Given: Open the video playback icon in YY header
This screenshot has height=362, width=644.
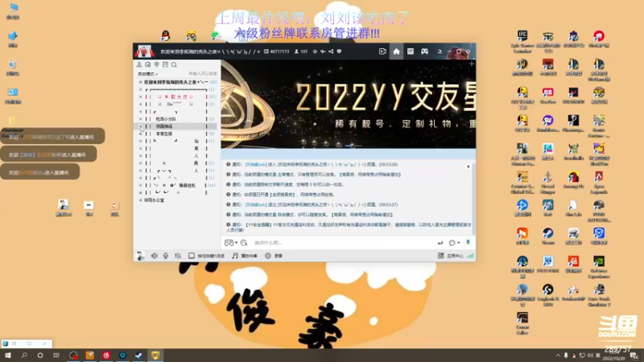Looking at the screenshot, I should tap(382, 51).
